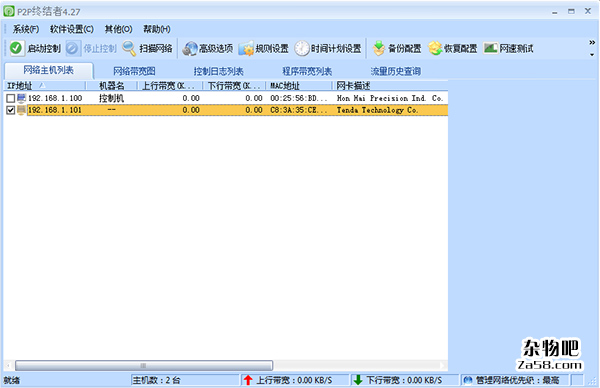Check the box for host 192.168.1.100
Image resolution: width=600 pixels, height=388 pixels.
pyautogui.click(x=10, y=99)
